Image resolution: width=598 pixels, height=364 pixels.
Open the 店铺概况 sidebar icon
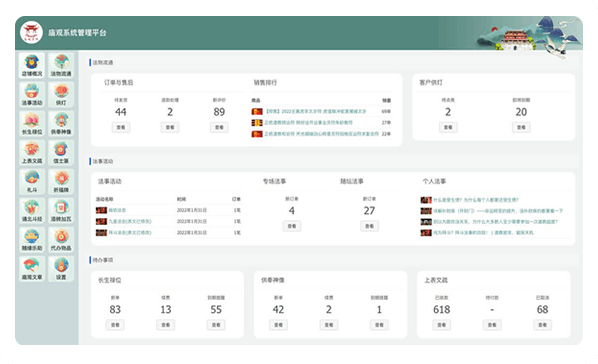tap(32, 66)
